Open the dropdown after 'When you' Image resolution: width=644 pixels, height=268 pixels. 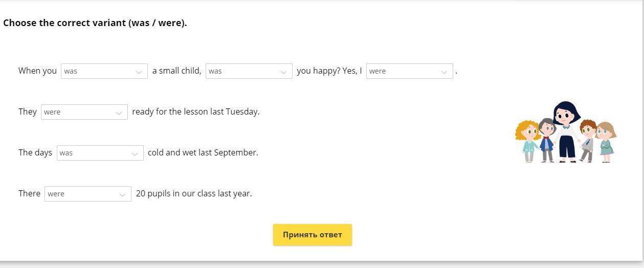click(x=104, y=71)
